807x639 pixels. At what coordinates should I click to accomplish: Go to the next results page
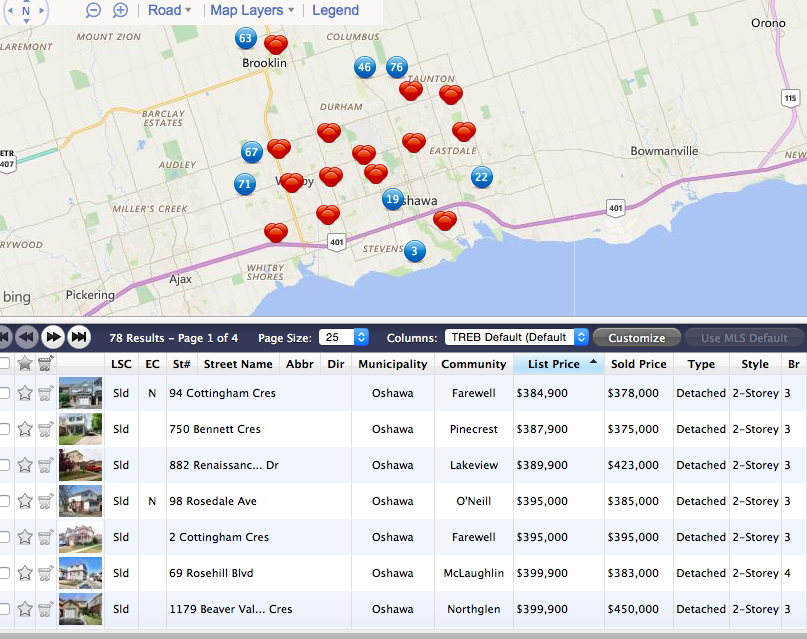tap(53, 337)
